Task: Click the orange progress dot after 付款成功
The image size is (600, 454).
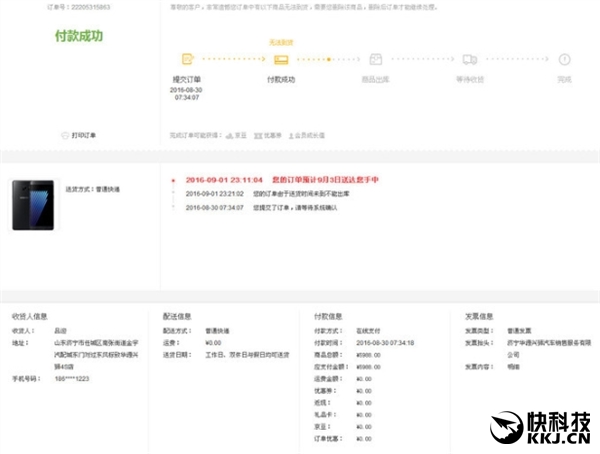Action: coord(328,59)
